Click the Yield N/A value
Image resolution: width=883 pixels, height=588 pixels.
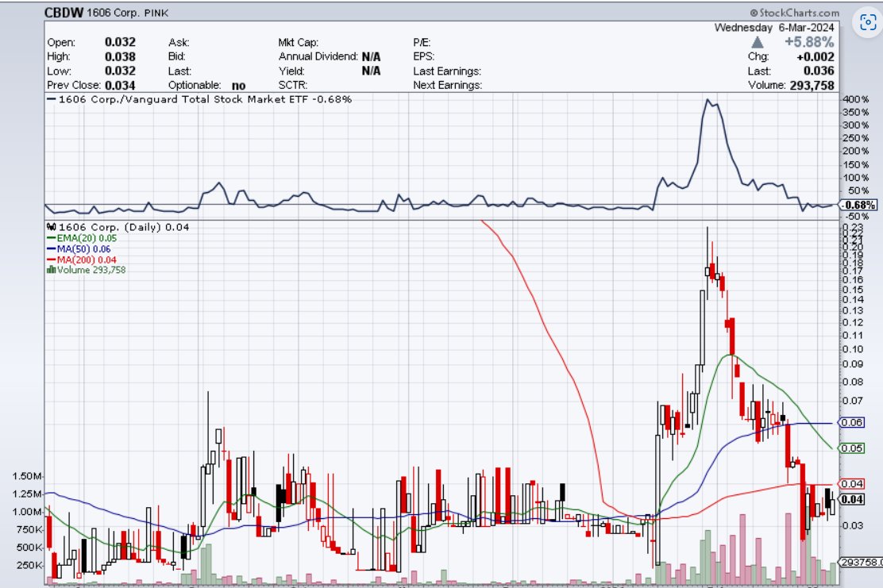click(371, 71)
